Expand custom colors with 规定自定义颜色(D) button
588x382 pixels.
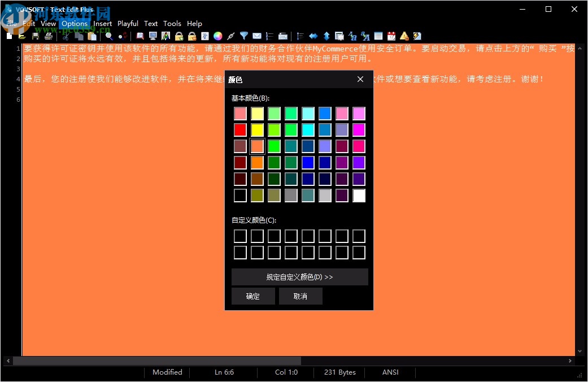(299, 277)
